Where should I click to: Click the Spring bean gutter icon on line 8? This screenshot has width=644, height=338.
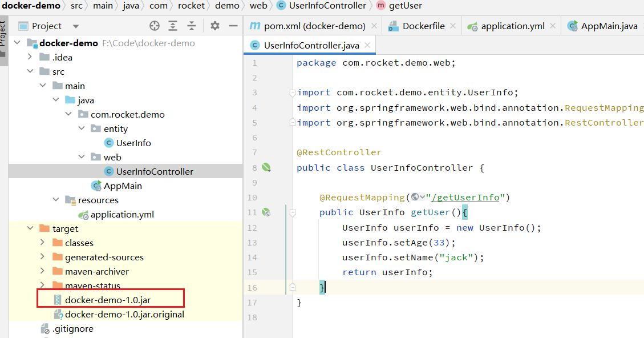point(266,167)
